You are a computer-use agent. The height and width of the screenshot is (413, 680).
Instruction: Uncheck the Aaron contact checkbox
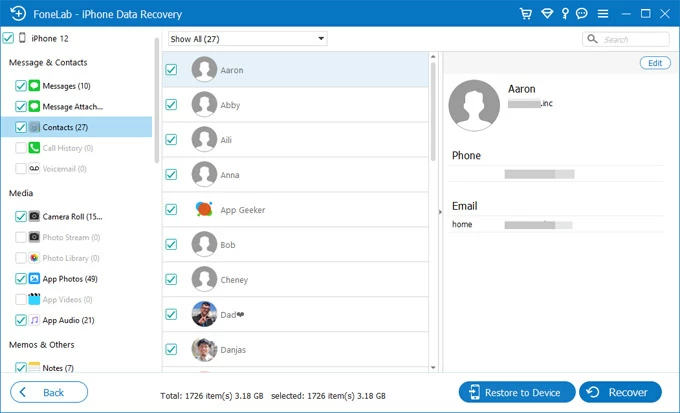171,70
